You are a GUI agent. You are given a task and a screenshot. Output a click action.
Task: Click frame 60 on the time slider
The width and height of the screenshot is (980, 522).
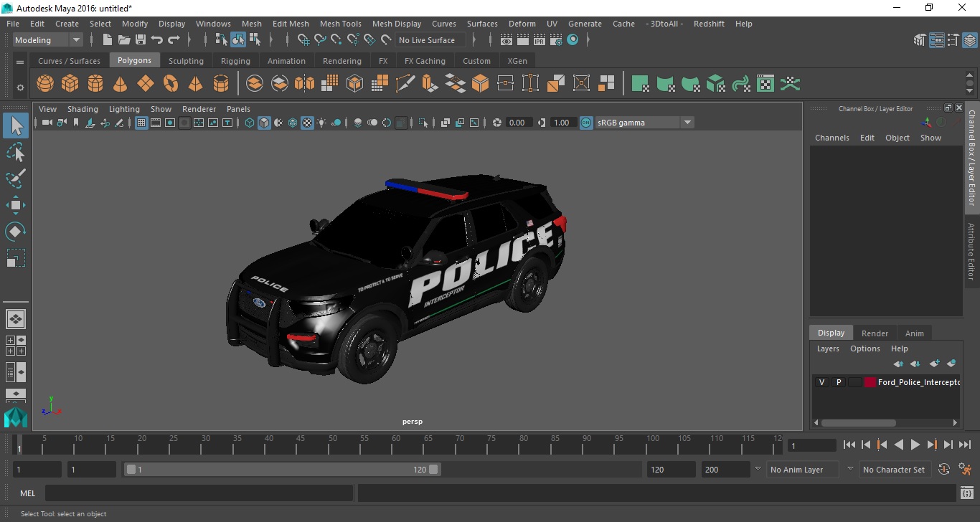click(396, 444)
